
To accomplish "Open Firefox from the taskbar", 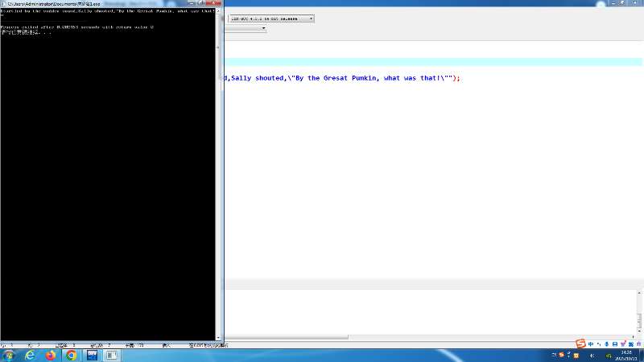I will coord(51,356).
